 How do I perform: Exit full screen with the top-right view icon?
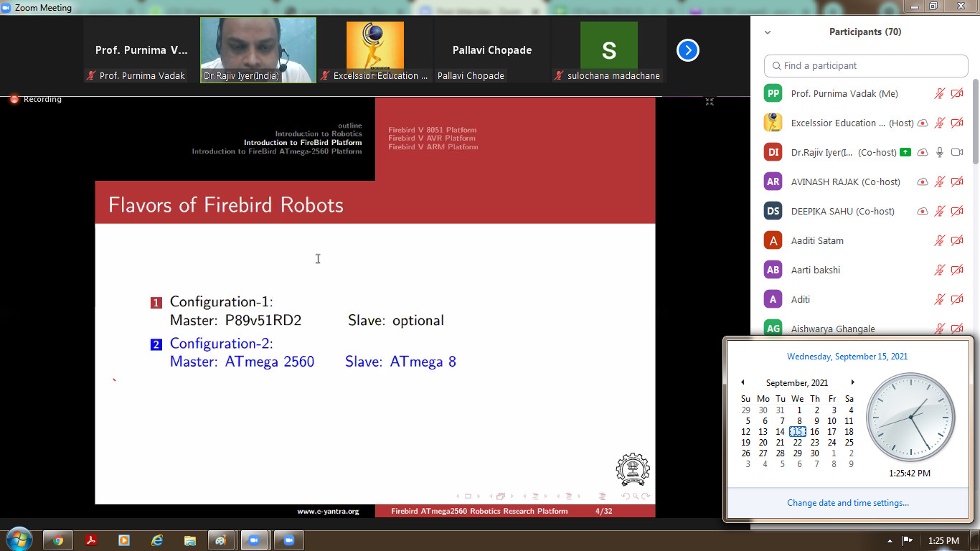[710, 102]
